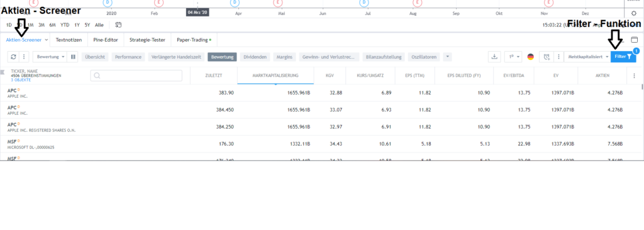Click the flag icon next to Ticker header
This screenshot has width=644, height=230.
coord(3,72)
